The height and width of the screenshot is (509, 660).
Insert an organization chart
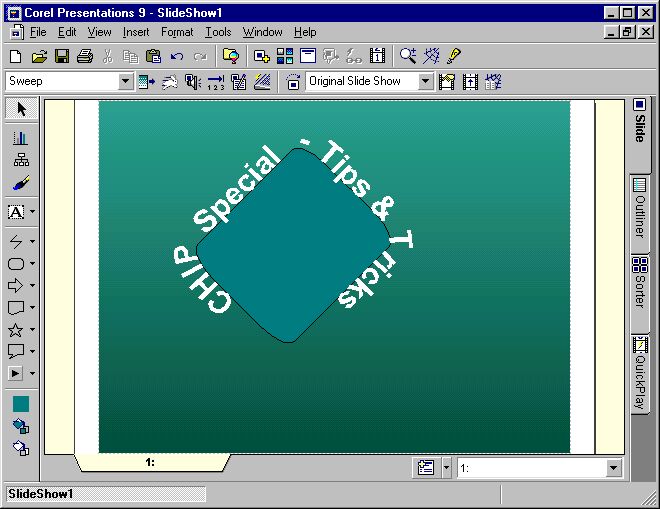click(x=21, y=160)
